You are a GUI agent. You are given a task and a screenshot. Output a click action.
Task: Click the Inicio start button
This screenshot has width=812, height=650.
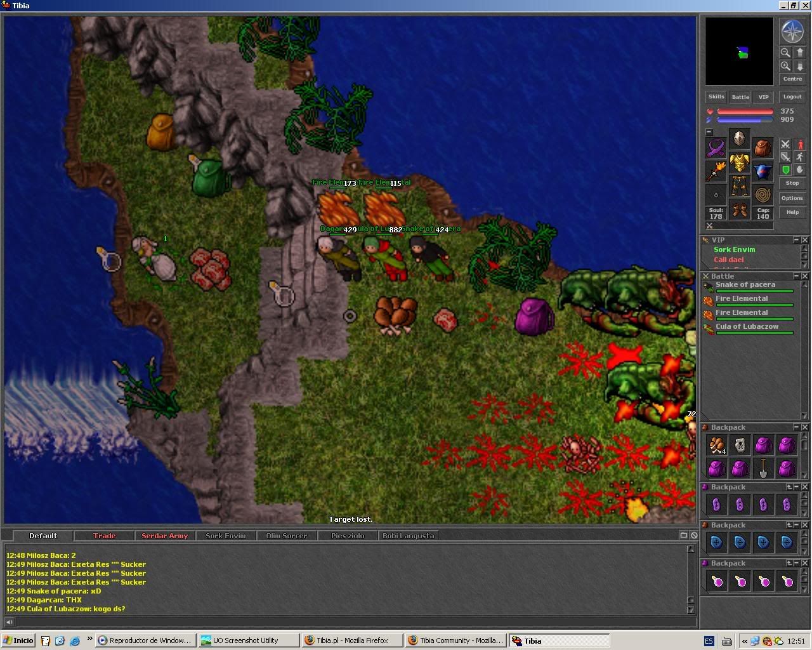point(18,640)
